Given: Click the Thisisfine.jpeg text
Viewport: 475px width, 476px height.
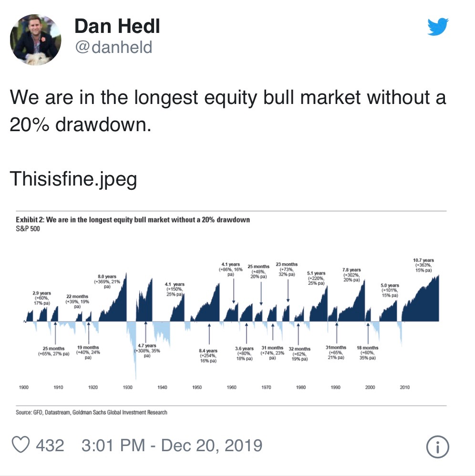Looking at the screenshot, I should 73,179.
